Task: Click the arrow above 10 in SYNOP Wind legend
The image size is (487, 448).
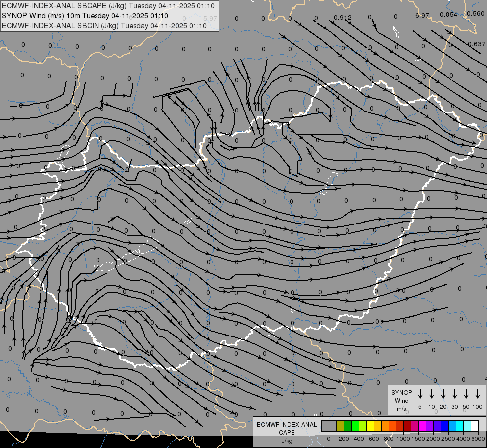Action: tap(432, 394)
